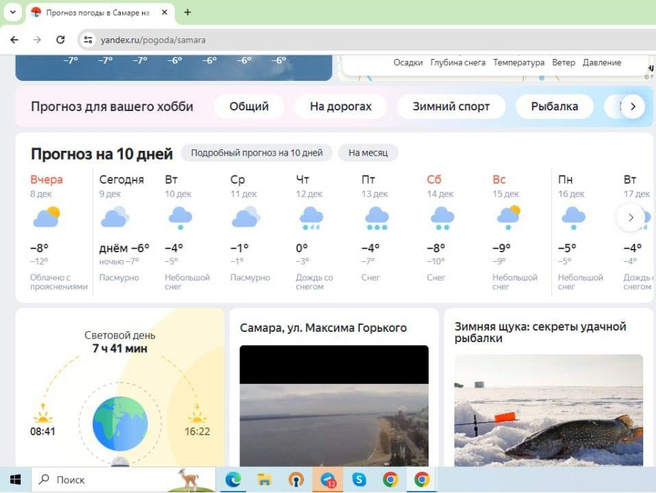The height and width of the screenshot is (493, 656).
Task: Click overcast icon for 11 дек
Action: tap(246, 217)
